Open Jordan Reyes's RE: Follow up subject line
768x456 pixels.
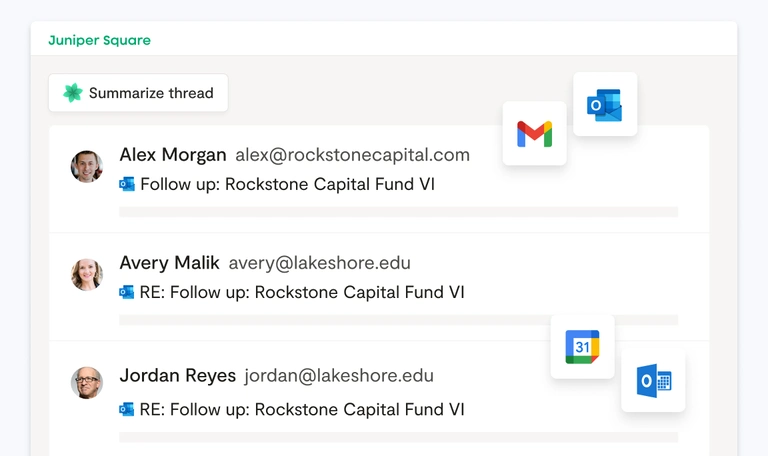pyautogui.click(x=302, y=409)
